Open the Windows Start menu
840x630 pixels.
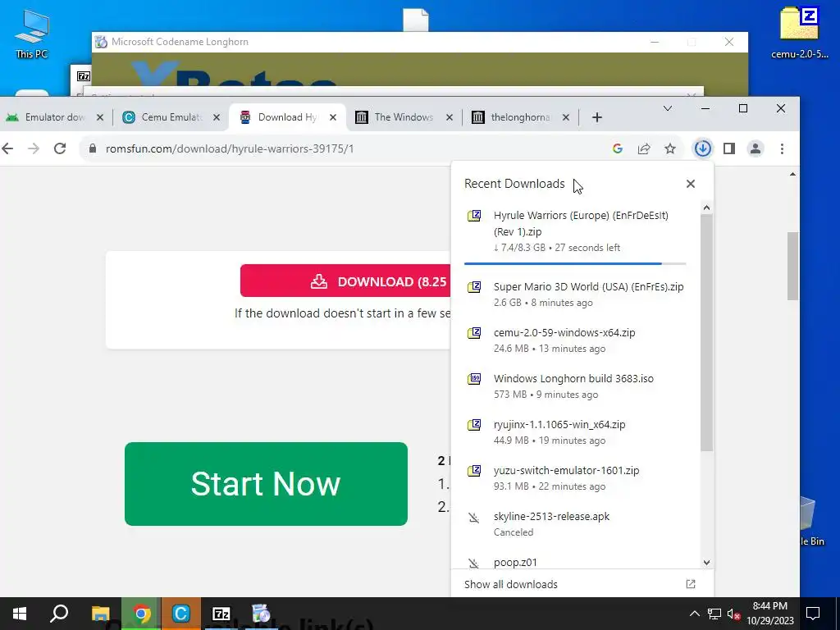coord(20,614)
